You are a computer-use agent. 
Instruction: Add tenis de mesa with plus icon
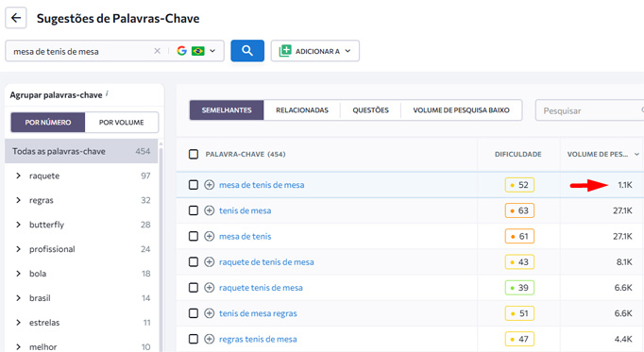pos(210,210)
